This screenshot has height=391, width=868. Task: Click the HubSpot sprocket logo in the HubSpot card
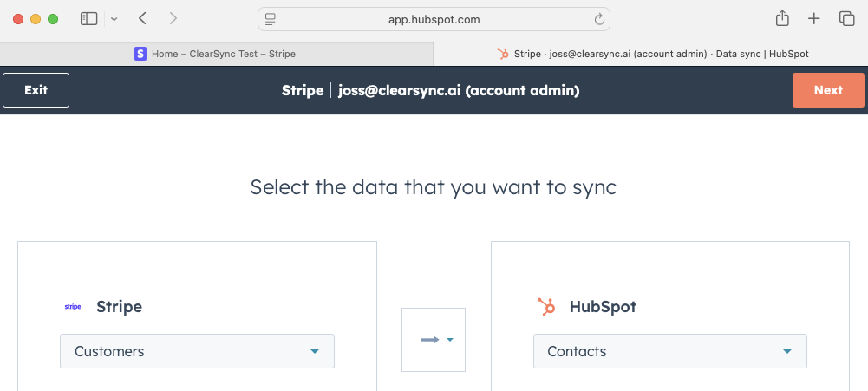(546, 306)
